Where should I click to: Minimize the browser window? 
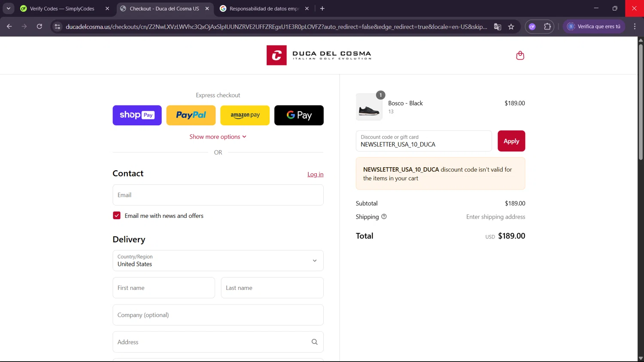596,8
